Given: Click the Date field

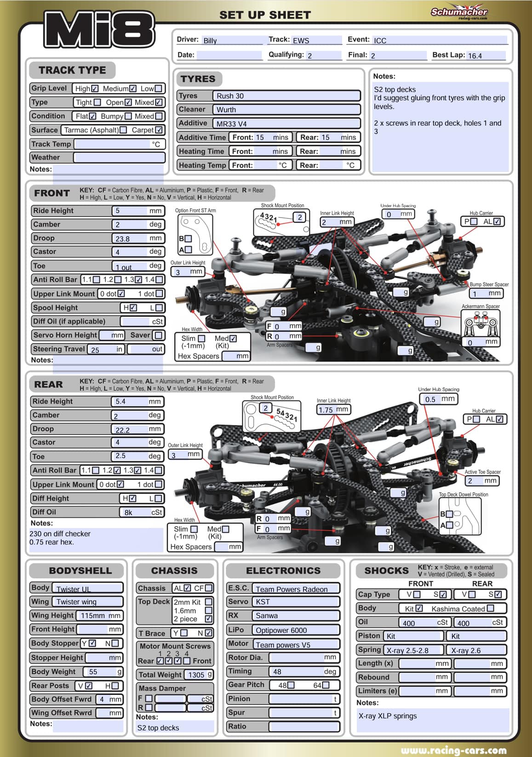Looking at the screenshot, I should coord(229,55).
